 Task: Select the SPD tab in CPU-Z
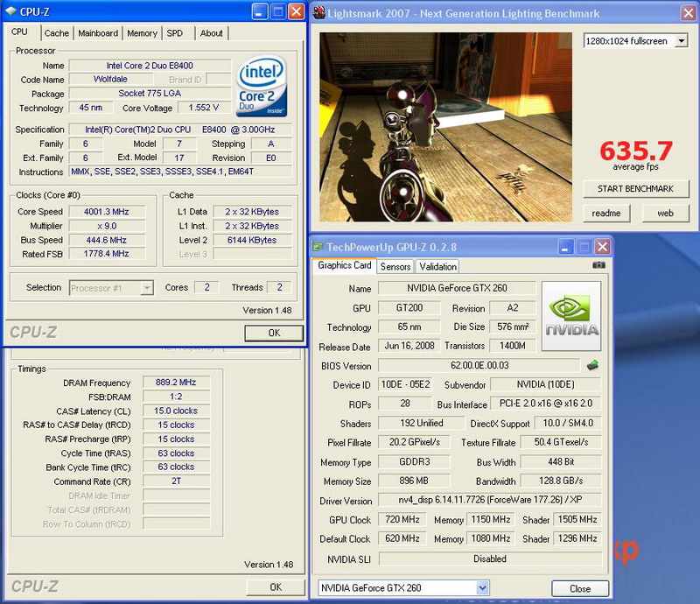point(174,33)
